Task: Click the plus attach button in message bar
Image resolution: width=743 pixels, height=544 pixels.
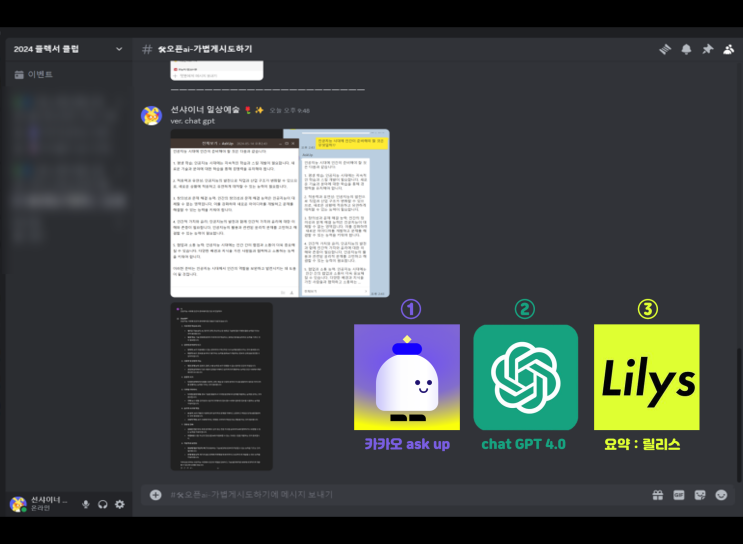Action: tap(155, 495)
